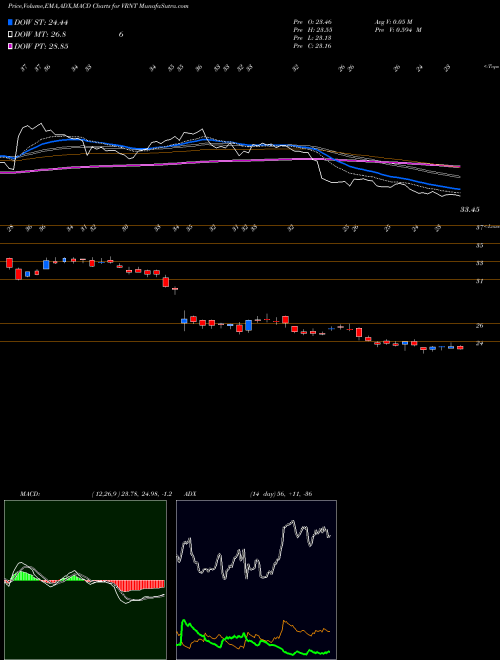The height and width of the screenshot is (660, 500).
Task: Click the tall blue candle in the 26 range
Action: click(x=249, y=325)
